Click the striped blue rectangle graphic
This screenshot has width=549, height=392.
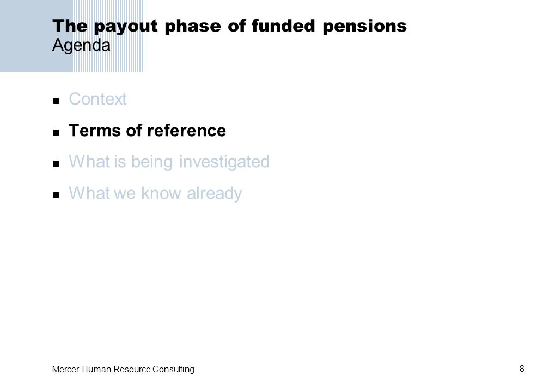tap(108, 36)
